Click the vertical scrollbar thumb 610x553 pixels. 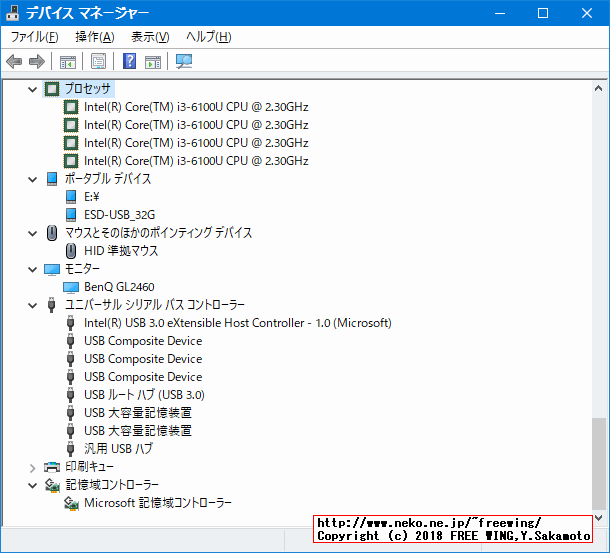599,463
